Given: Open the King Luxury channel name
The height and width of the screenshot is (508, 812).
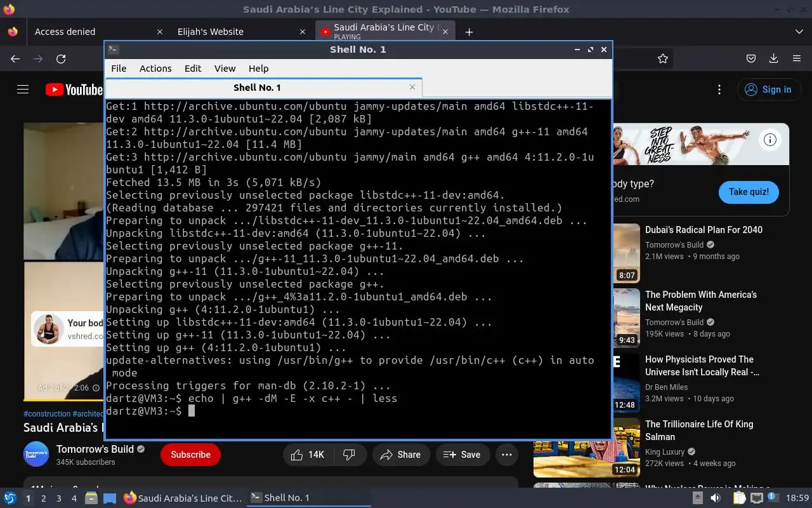Looking at the screenshot, I should (665, 451).
